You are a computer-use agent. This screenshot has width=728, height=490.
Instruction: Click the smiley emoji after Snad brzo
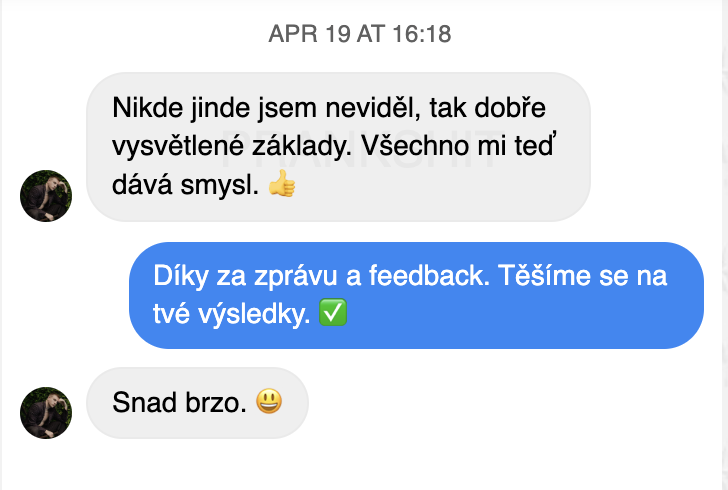(269, 401)
